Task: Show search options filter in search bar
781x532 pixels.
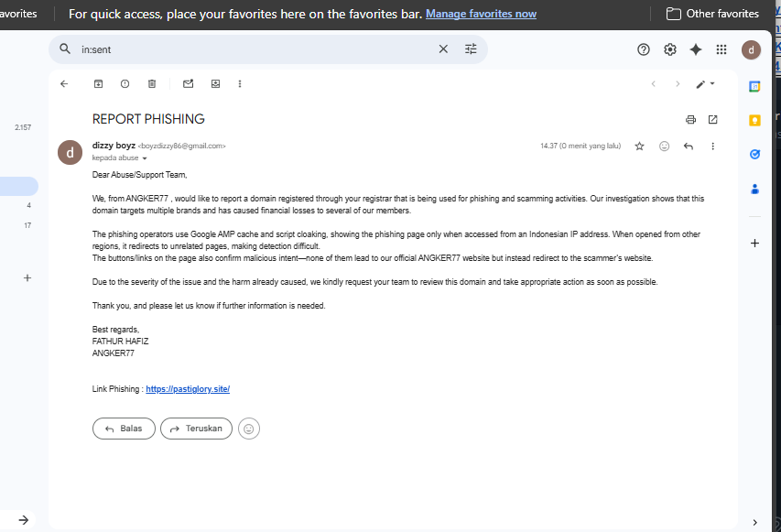Action: point(471,49)
